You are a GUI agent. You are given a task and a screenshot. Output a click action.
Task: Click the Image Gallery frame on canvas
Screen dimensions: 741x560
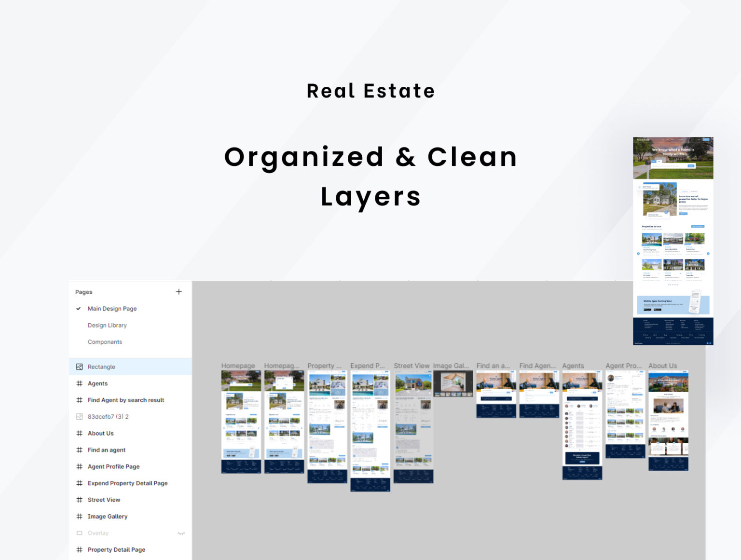click(453, 383)
